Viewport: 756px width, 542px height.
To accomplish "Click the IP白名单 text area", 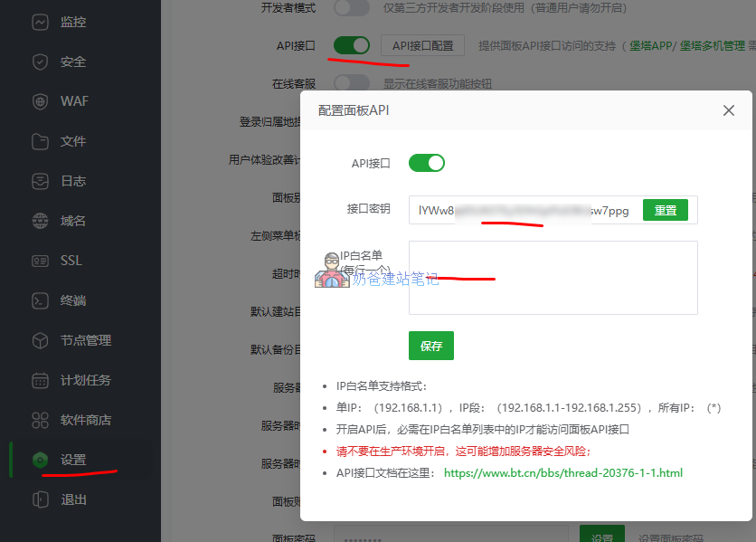I will (553, 277).
